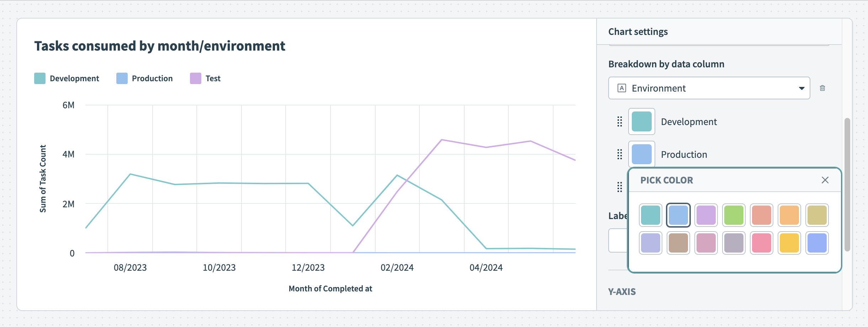Click the 'A' text-type icon in Environment field

click(x=621, y=88)
